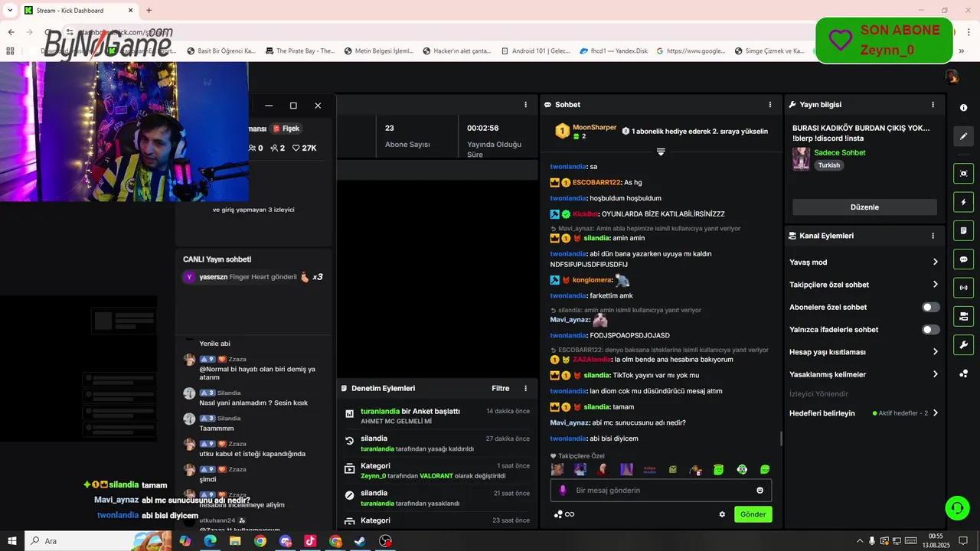
Task: Open Chrome tab list dropdown arrow
Action: 11,10
